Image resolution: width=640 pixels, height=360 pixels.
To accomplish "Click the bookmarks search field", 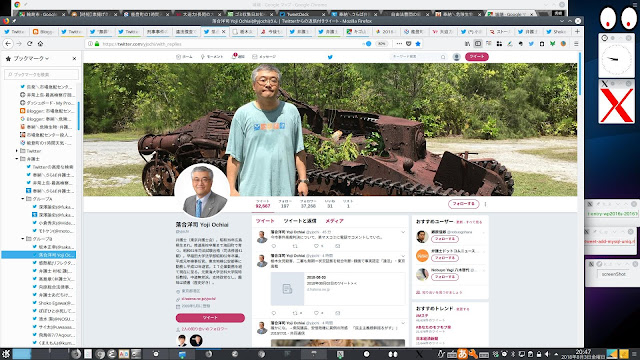I will point(41,74).
